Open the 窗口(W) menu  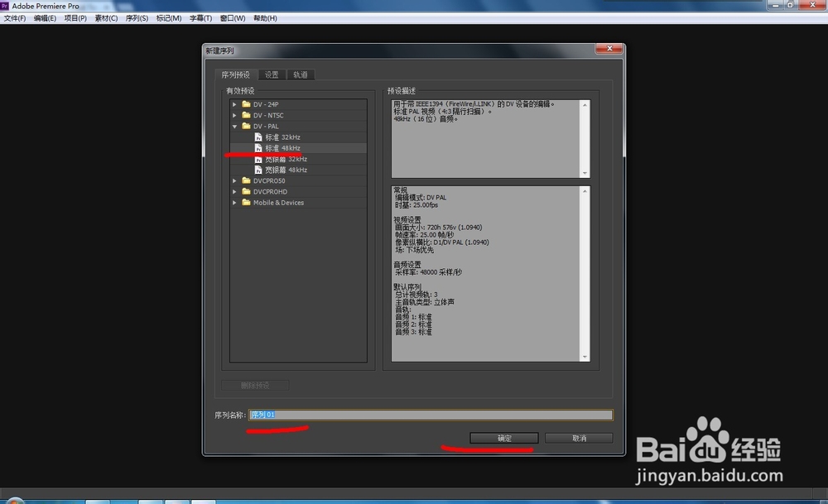click(233, 18)
